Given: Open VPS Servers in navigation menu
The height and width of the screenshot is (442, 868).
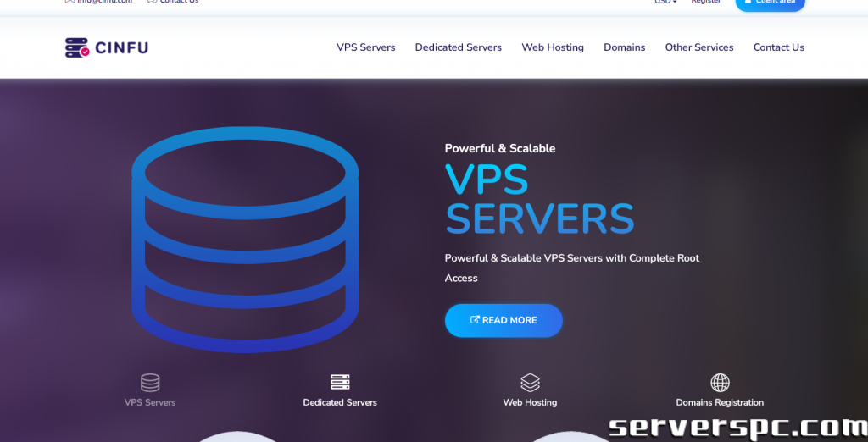Looking at the screenshot, I should pos(365,47).
